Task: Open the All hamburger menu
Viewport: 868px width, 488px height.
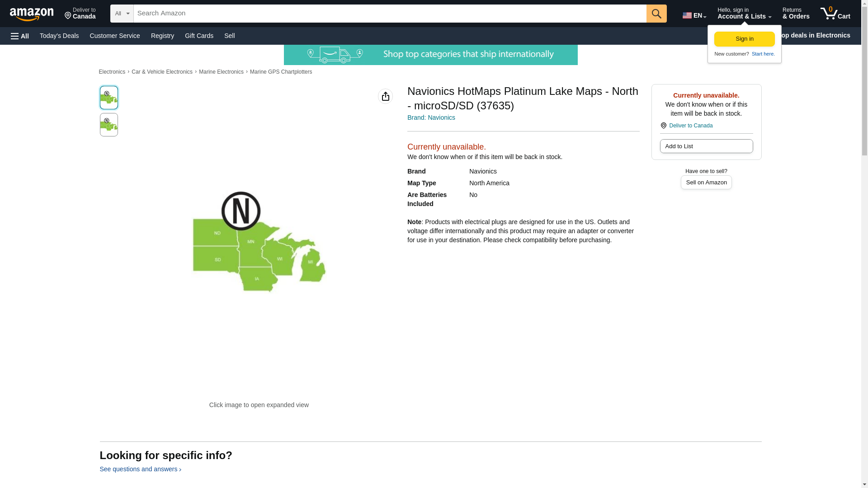Action: 20,36
